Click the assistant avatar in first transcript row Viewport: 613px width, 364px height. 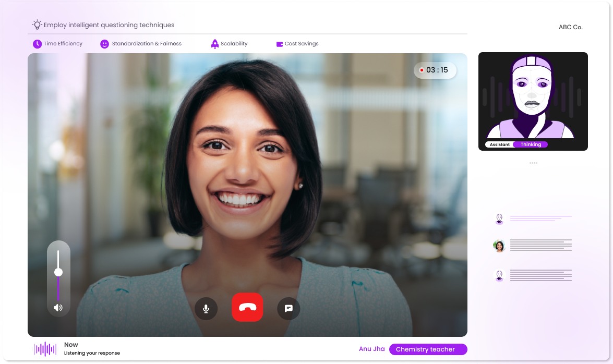coord(499,219)
